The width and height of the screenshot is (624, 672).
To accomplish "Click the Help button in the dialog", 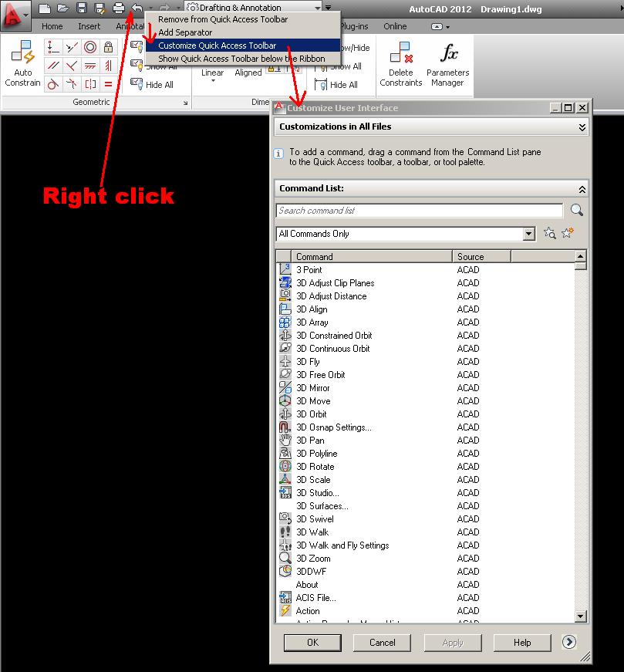I will click(522, 643).
